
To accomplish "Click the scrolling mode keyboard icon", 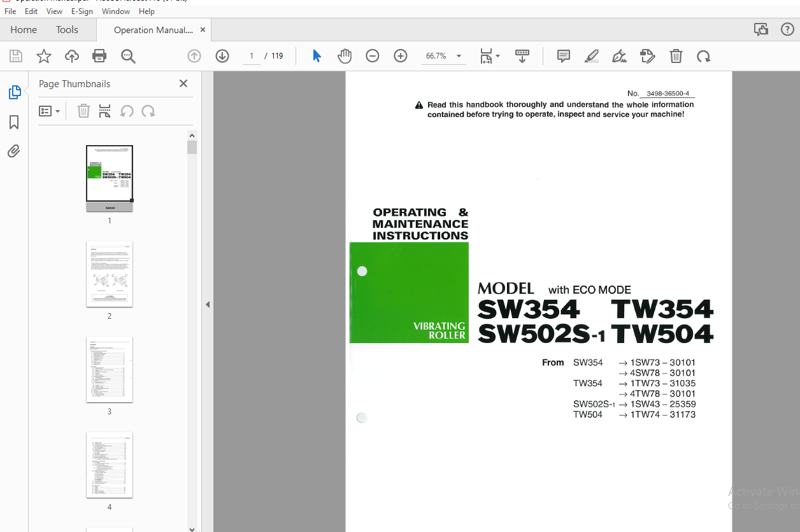I will click(522, 56).
